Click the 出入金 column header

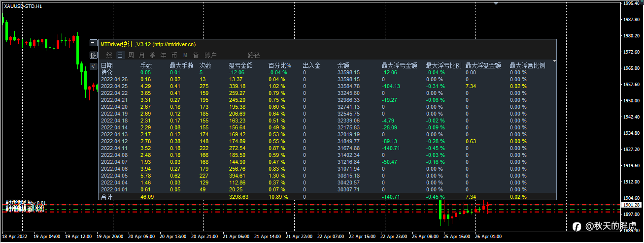(311, 65)
